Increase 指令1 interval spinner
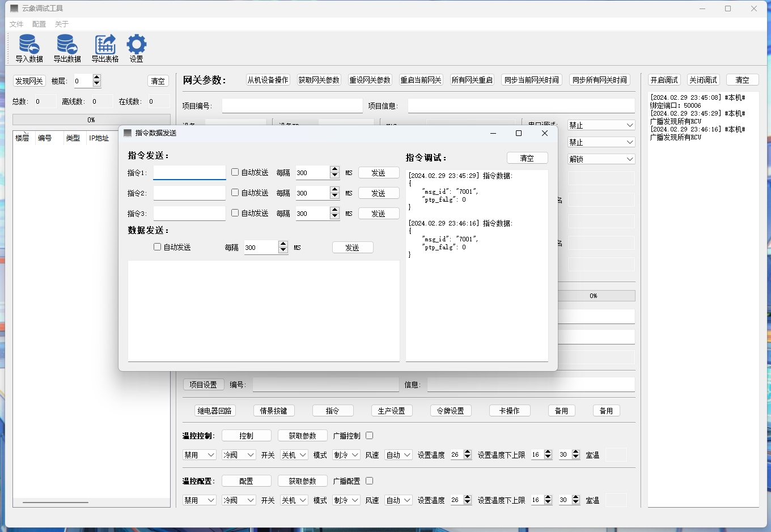 334,169
